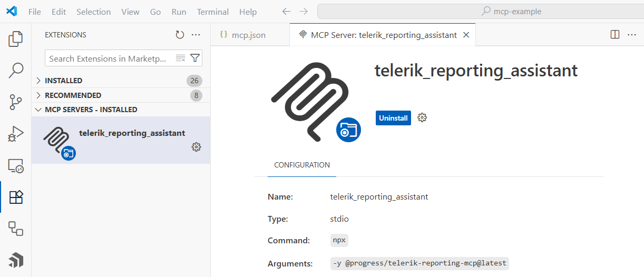Screen dimensions: 644x277
Task: Open Extensions views and more actions menu
Action: click(x=196, y=35)
